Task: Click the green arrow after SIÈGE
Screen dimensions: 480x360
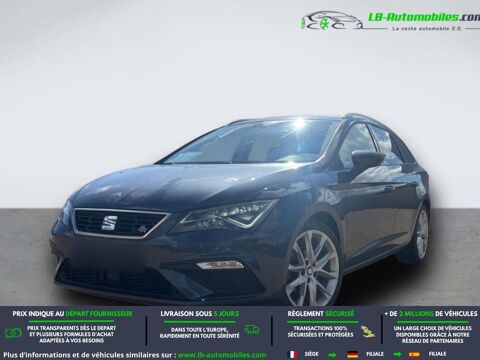Action: 333,354
